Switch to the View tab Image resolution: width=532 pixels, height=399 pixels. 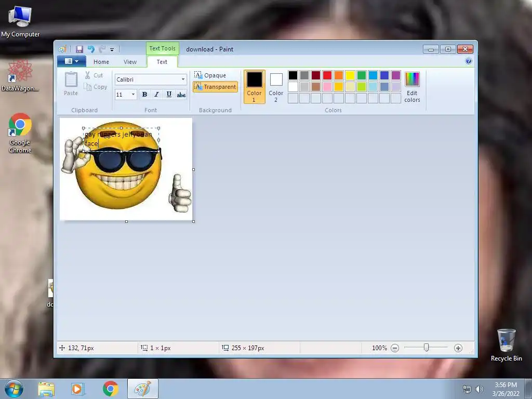coord(130,62)
